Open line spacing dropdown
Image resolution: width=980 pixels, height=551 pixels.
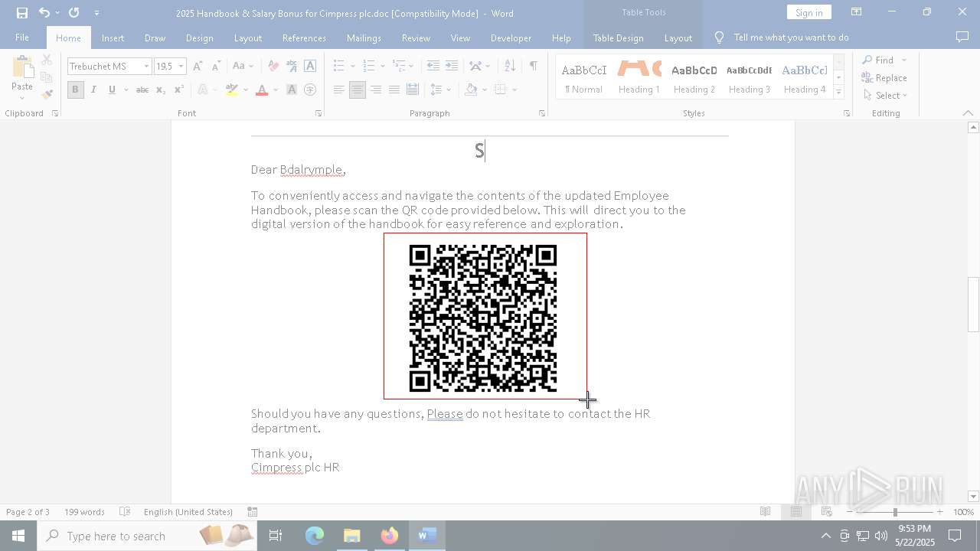tap(440, 90)
